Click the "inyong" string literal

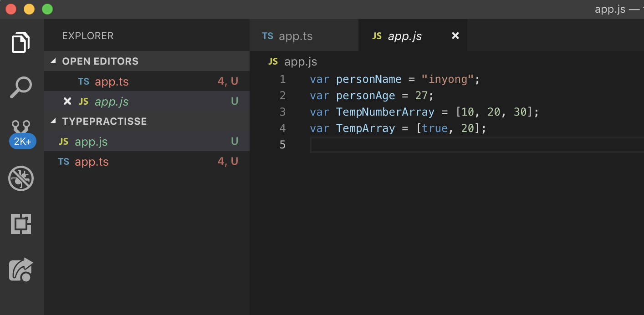tap(448, 79)
